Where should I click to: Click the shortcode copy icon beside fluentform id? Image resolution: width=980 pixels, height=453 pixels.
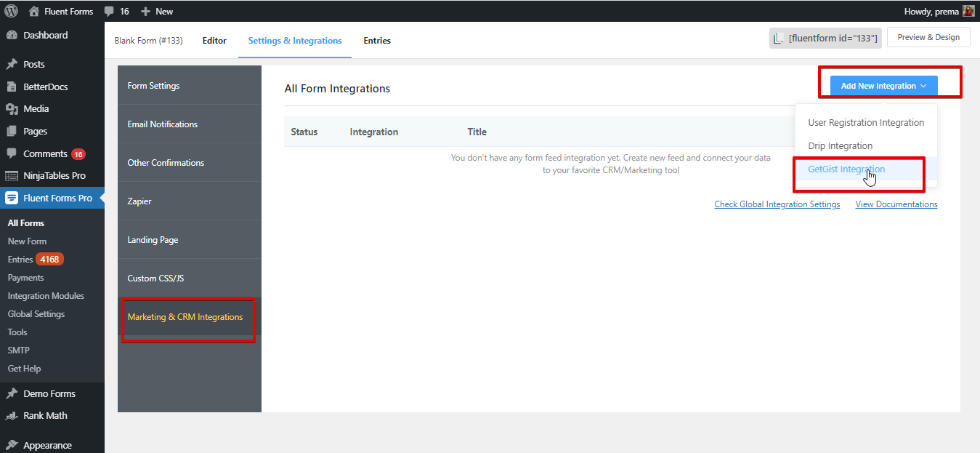(778, 39)
